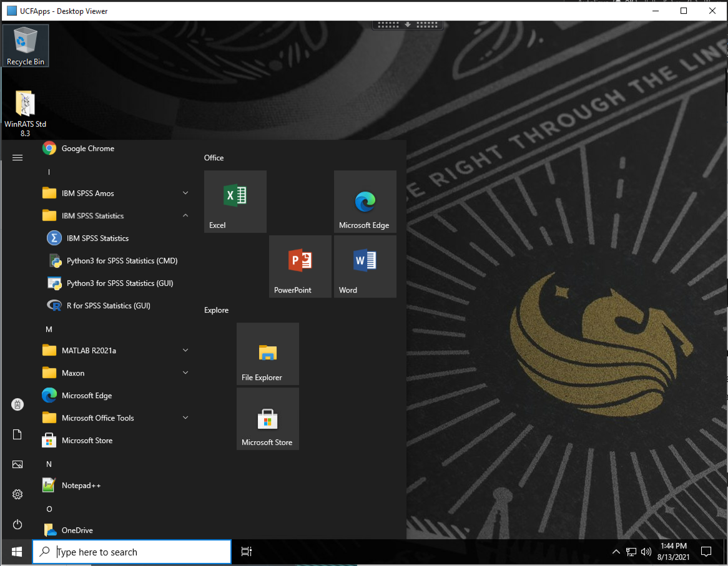The height and width of the screenshot is (566, 728).
Task: Launch Python3 for SPSS Statistics (GUI)
Action: [115, 283]
